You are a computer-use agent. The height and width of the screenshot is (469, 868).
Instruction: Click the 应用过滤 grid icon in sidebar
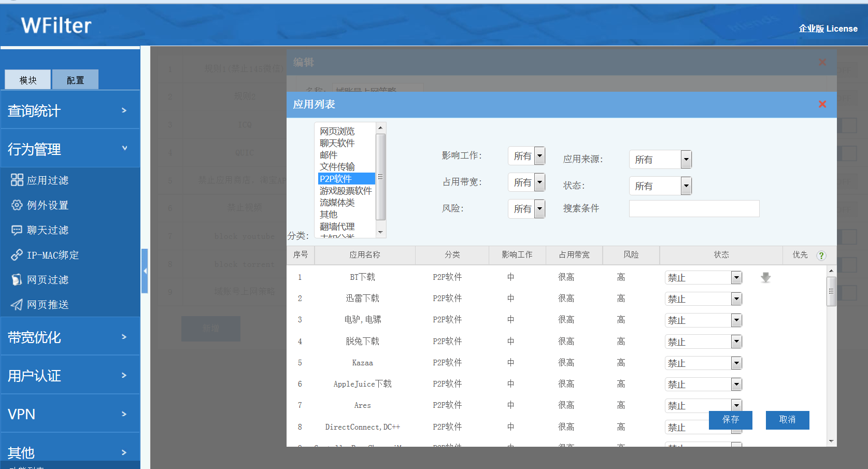pyautogui.click(x=17, y=180)
